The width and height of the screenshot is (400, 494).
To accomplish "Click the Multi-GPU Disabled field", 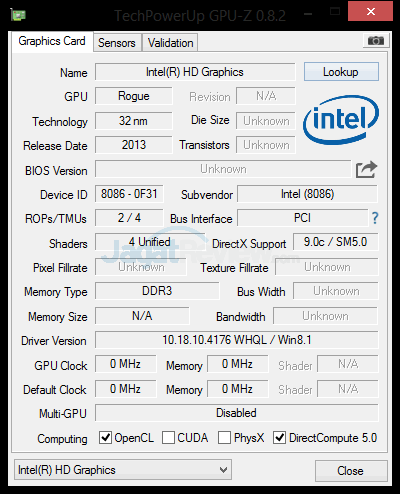I will click(237, 413).
